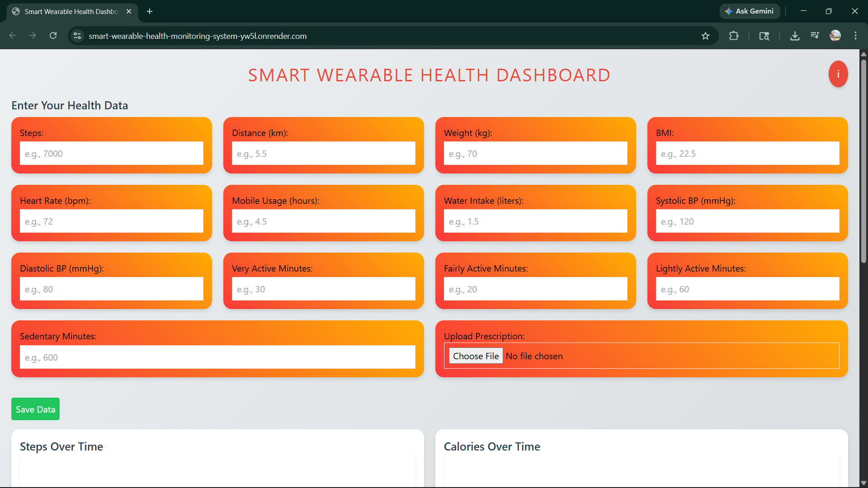Focus the Heart Rate (bpm) input
Viewport: 868px width, 488px height.
click(112, 221)
